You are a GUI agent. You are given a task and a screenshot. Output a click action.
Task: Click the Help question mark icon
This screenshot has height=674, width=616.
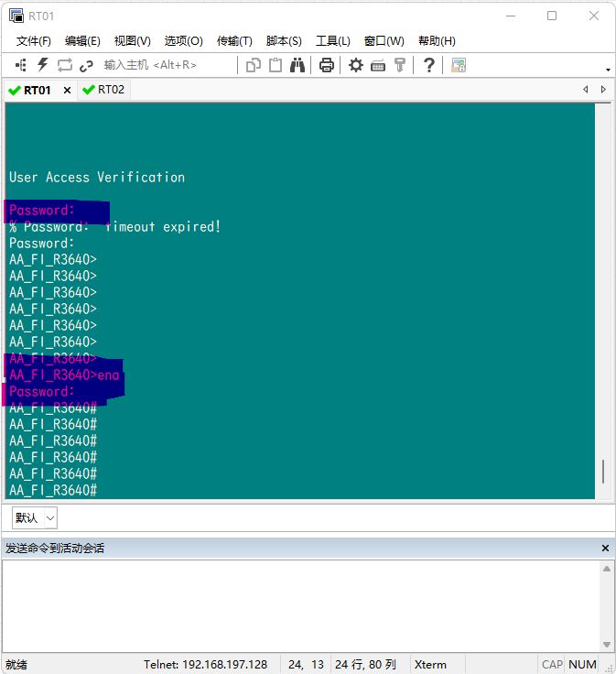click(428, 65)
